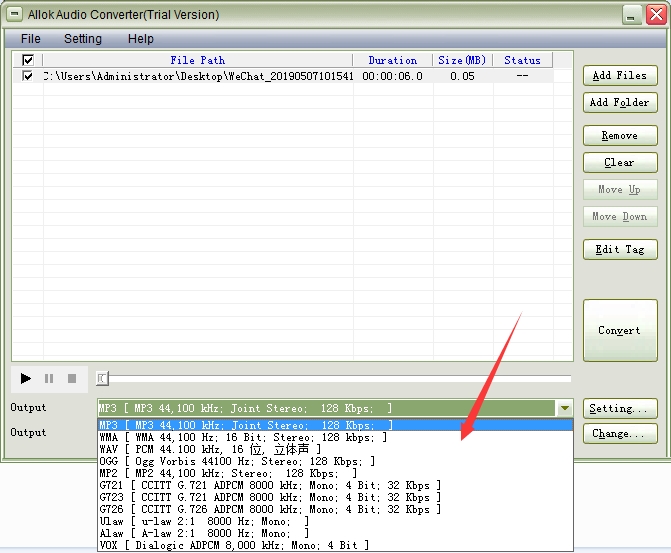Click the Pause playback icon
Screen dimensions: 671x553
[49, 379]
